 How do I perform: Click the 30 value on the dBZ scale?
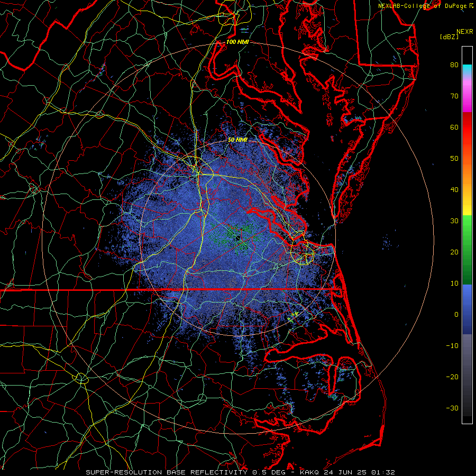[x=454, y=221]
